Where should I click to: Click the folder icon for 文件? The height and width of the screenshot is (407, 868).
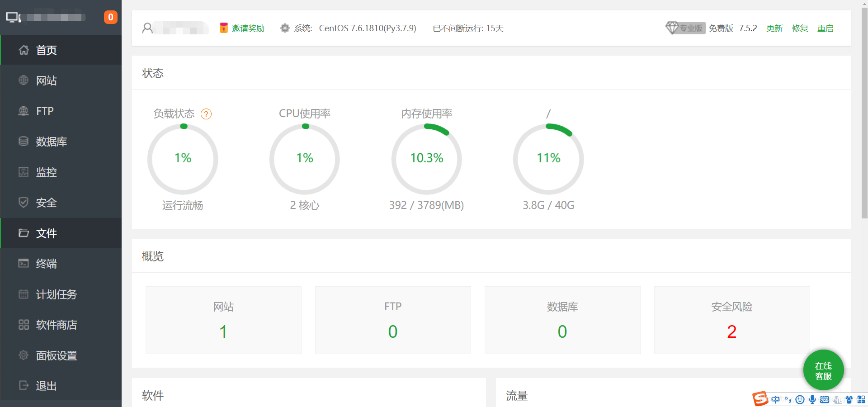tap(24, 233)
